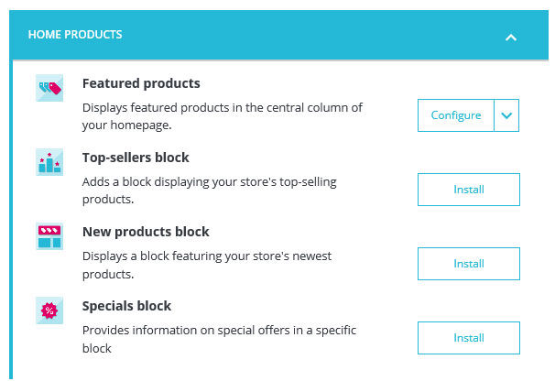The image size is (555, 392).
Task: Select the New products block title
Action: 146,232
